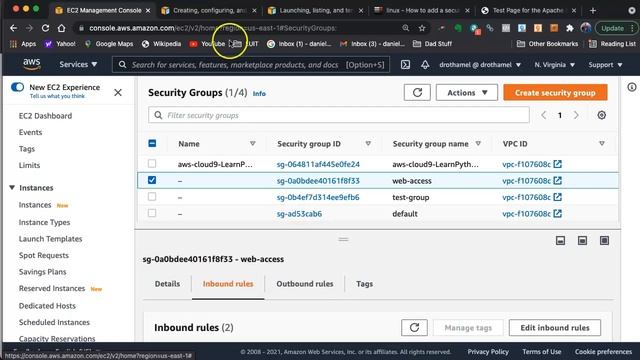Image resolution: width=640 pixels, height=360 pixels.
Task: Bookmark this page with the star icon
Action: pos(422,28)
